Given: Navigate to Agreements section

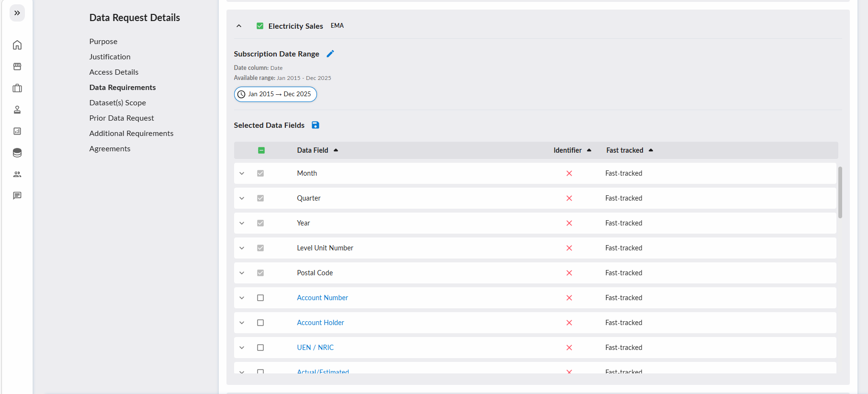Looking at the screenshot, I should [110, 149].
